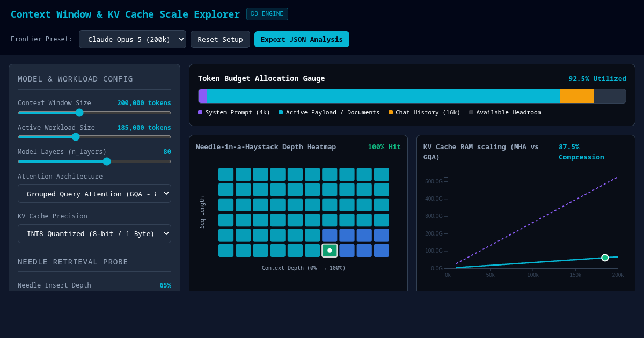Click the Context Depth axis label
The image size is (644, 338).
point(304,268)
